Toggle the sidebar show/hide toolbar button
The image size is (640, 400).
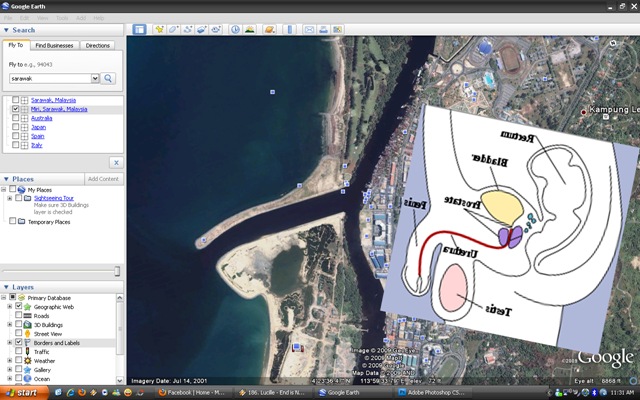[139, 29]
